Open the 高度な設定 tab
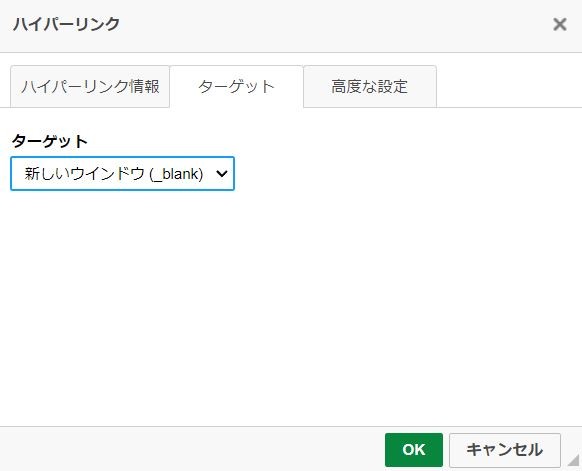 [370, 86]
